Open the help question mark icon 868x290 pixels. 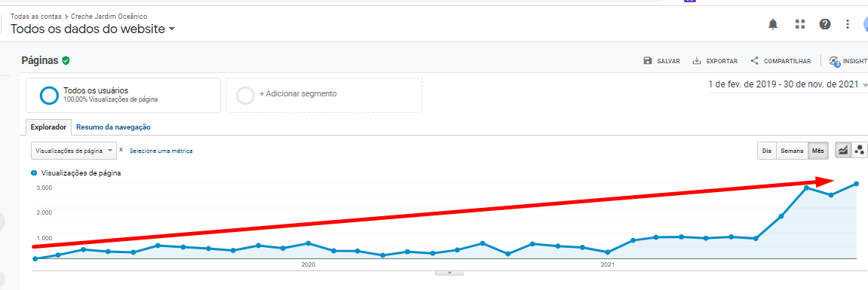point(825,24)
